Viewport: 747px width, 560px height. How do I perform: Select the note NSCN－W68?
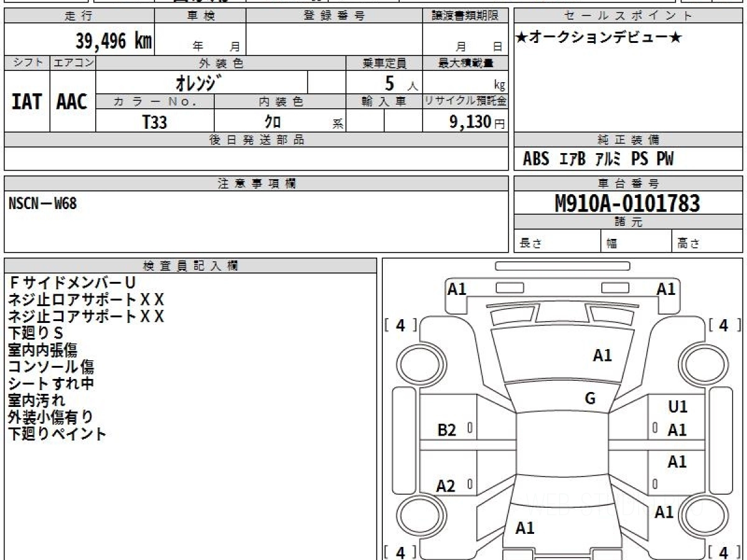coord(43,203)
